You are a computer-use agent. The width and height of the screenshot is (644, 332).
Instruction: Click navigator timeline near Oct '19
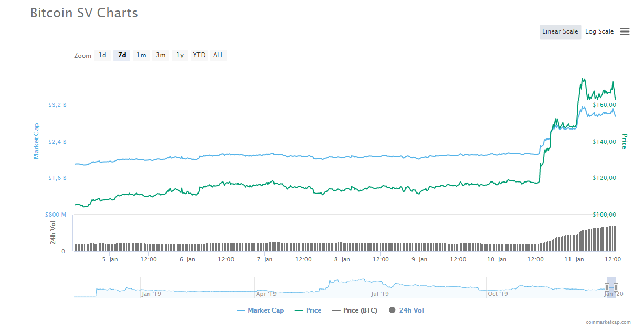click(498, 294)
